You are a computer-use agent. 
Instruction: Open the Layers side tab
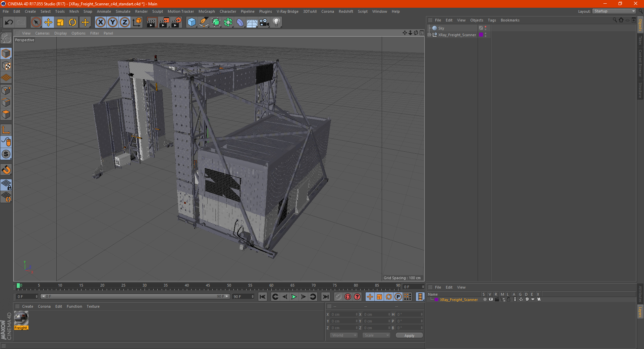(x=640, y=312)
